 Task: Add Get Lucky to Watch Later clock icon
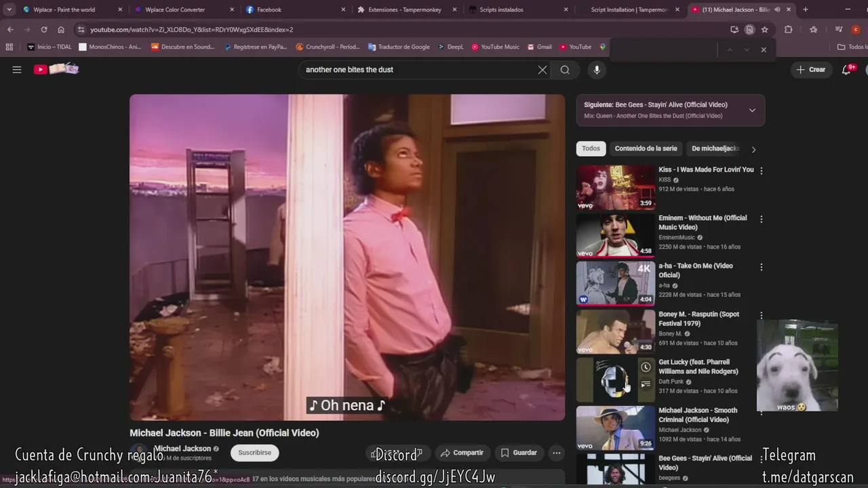point(646,367)
